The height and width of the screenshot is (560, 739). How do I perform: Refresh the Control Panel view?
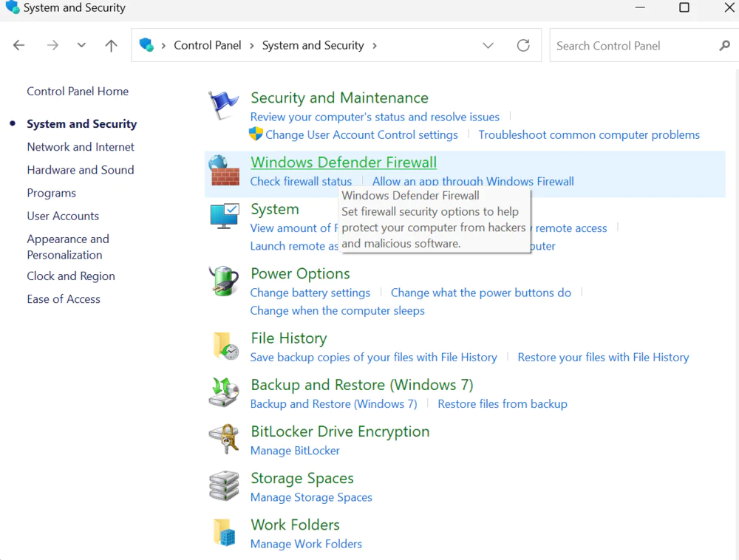[523, 45]
